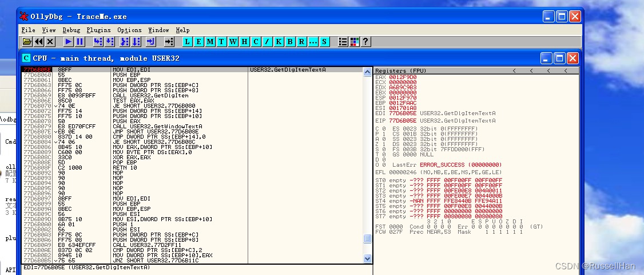Open appearance colors grid icon
The image size is (644, 275).
(x=355, y=42)
